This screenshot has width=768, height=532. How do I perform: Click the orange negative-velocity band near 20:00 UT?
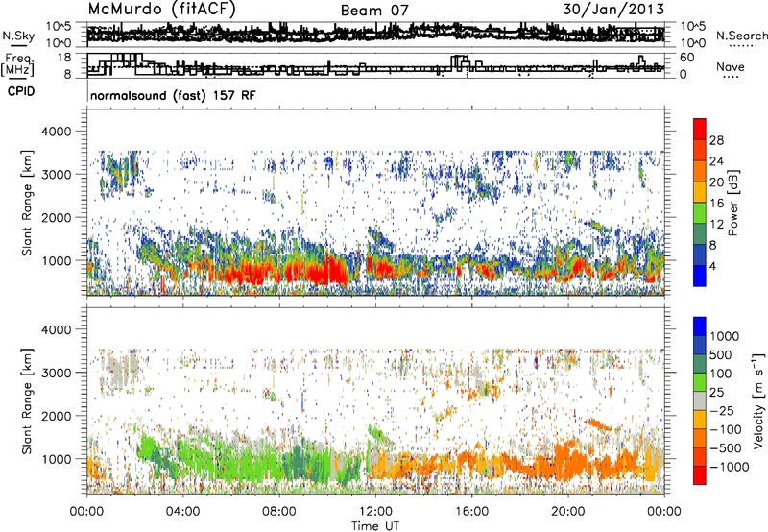pos(568,461)
